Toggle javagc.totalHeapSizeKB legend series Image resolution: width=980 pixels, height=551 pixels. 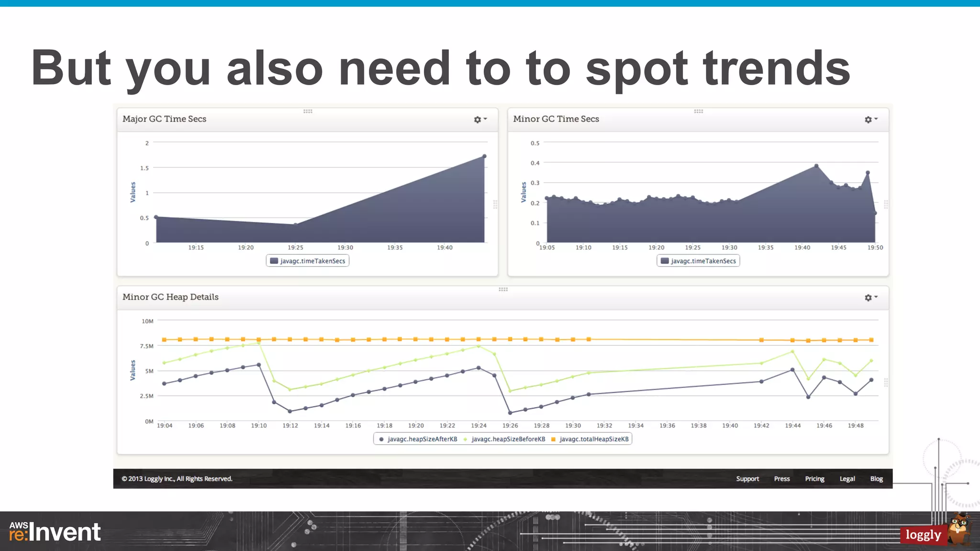(x=593, y=439)
